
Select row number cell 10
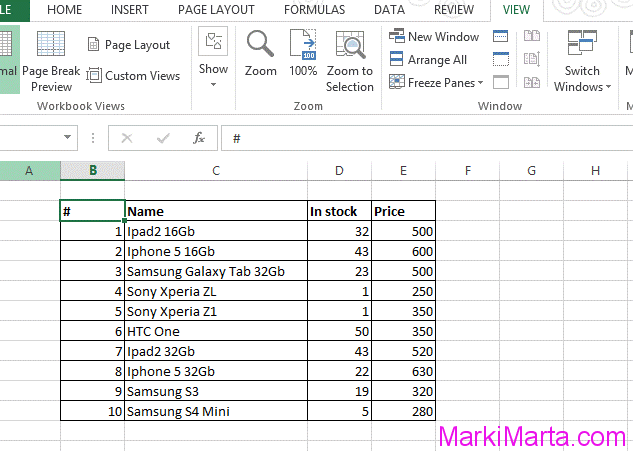[x=92, y=411]
